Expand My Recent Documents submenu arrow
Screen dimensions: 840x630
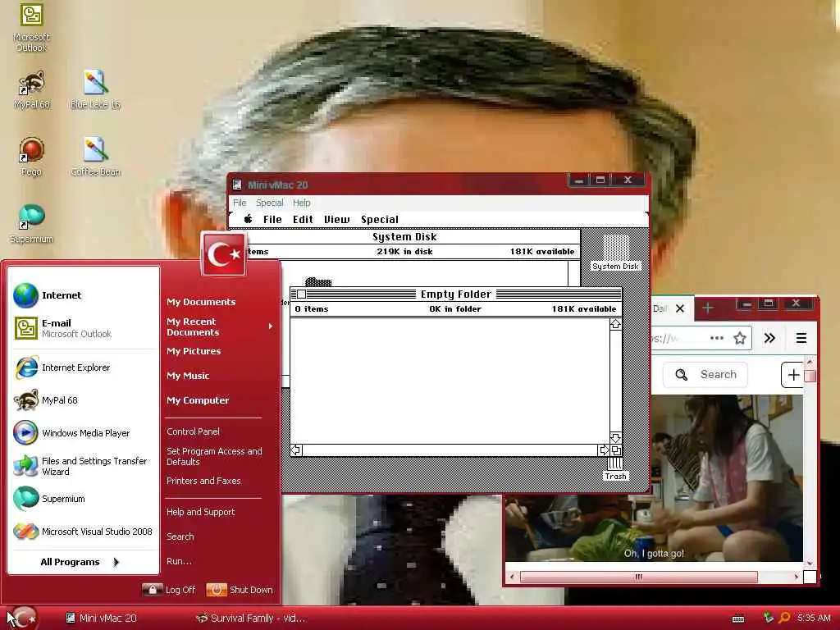[x=271, y=326]
